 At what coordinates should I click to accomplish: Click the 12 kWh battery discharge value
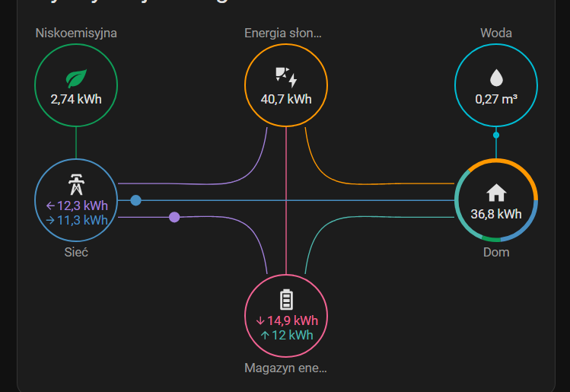click(286, 335)
